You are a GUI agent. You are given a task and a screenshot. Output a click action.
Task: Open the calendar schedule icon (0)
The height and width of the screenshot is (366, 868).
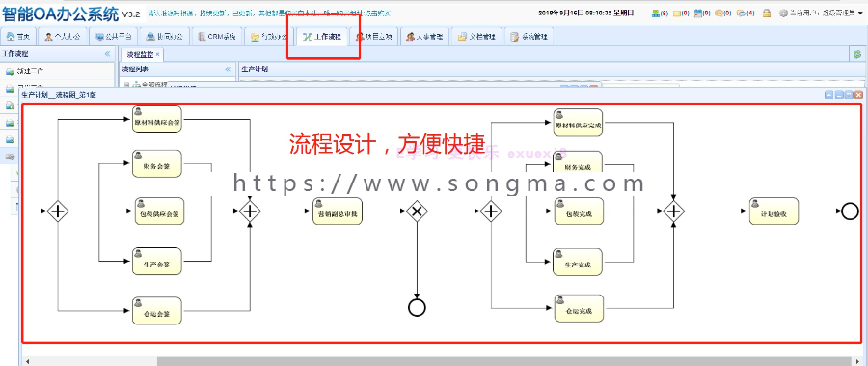pos(697,13)
